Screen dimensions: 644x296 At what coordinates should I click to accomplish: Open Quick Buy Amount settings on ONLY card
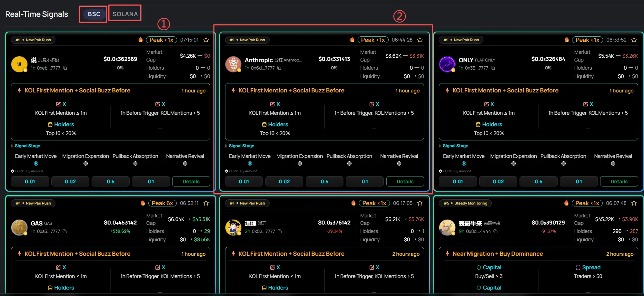click(x=441, y=171)
